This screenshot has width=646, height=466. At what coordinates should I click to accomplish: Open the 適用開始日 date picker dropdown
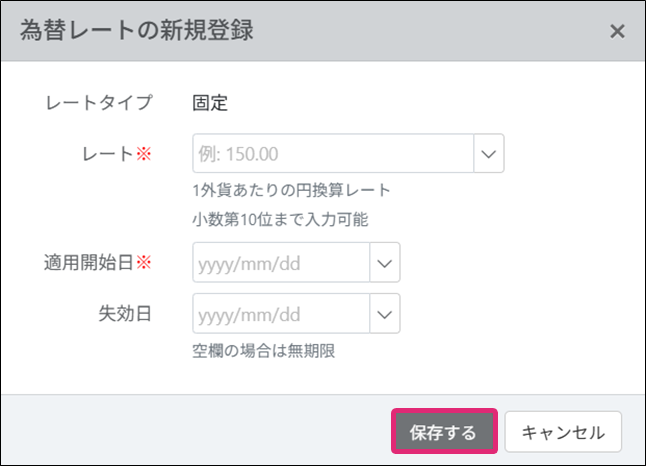click(385, 263)
